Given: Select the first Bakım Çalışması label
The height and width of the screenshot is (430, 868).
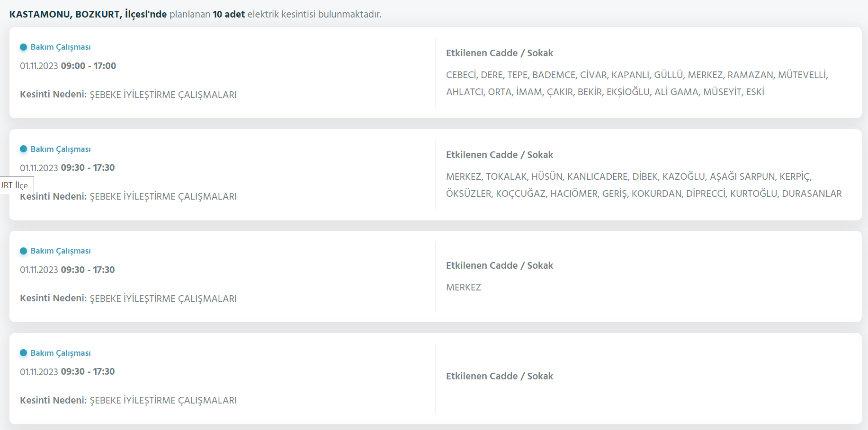Looking at the screenshot, I should pyautogui.click(x=61, y=47).
